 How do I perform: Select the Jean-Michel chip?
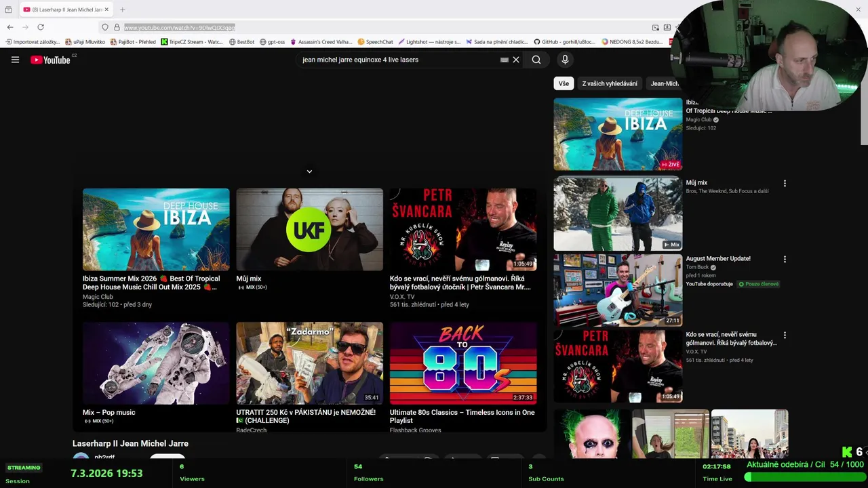665,83
